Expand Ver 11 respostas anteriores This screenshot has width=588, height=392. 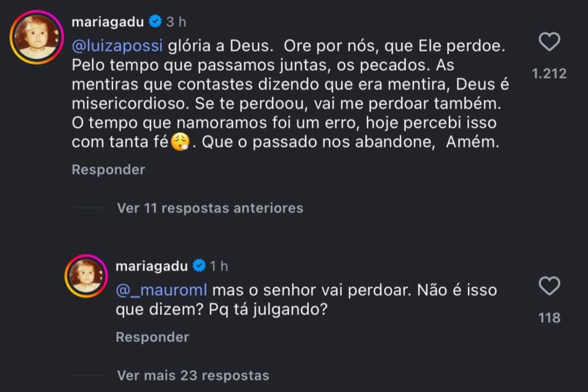(x=210, y=208)
